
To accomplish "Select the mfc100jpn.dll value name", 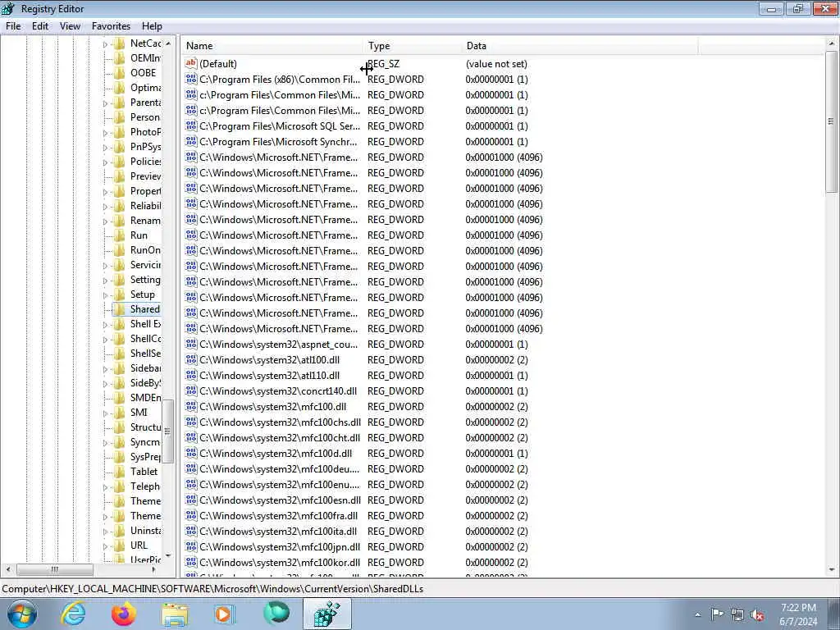I will pyautogui.click(x=280, y=546).
